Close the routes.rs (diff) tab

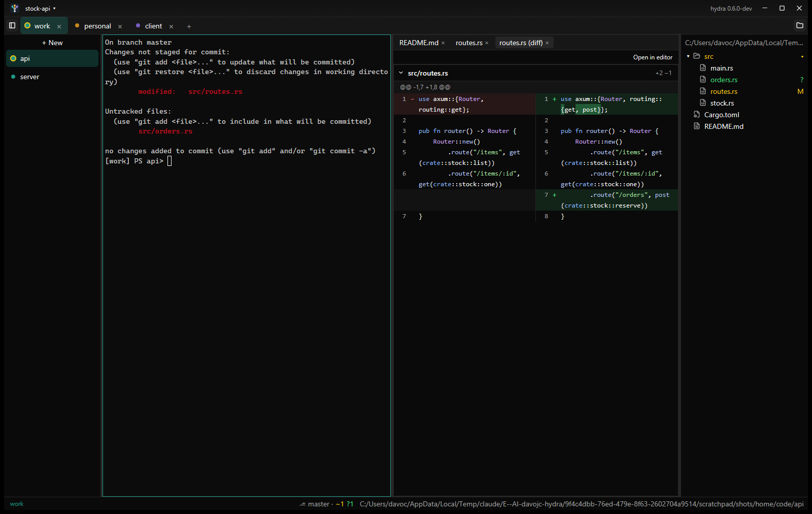547,43
